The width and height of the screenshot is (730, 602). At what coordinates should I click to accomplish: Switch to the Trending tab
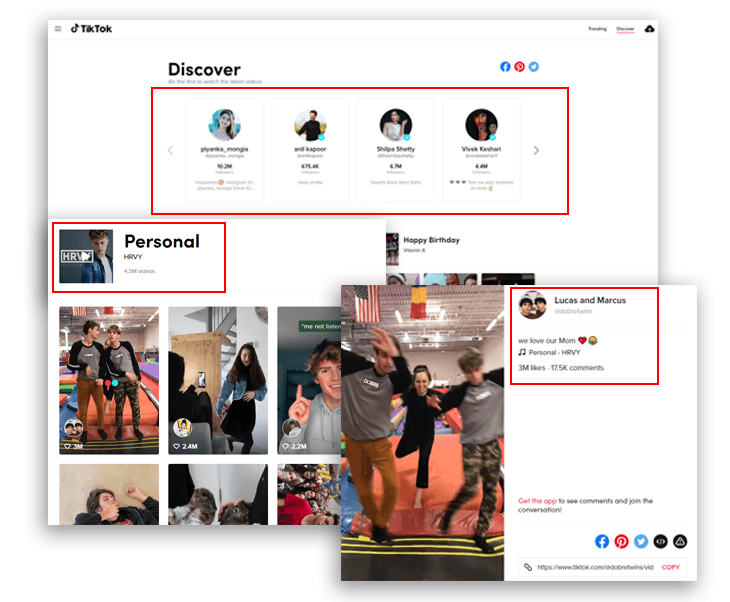coord(597,29)
